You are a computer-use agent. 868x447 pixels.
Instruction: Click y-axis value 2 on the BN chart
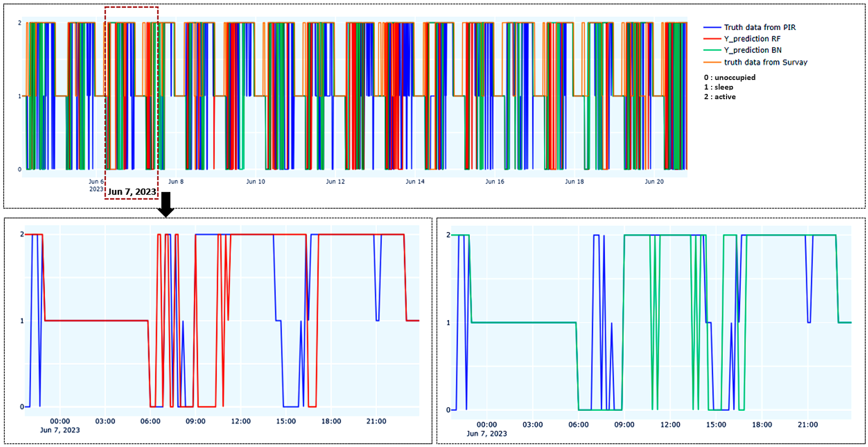(x=448, y=235)
